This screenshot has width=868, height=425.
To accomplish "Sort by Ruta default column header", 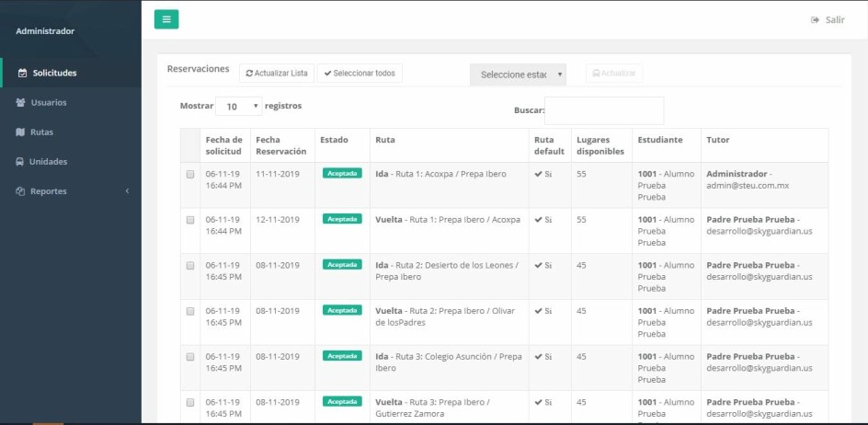I will (550, 145).
